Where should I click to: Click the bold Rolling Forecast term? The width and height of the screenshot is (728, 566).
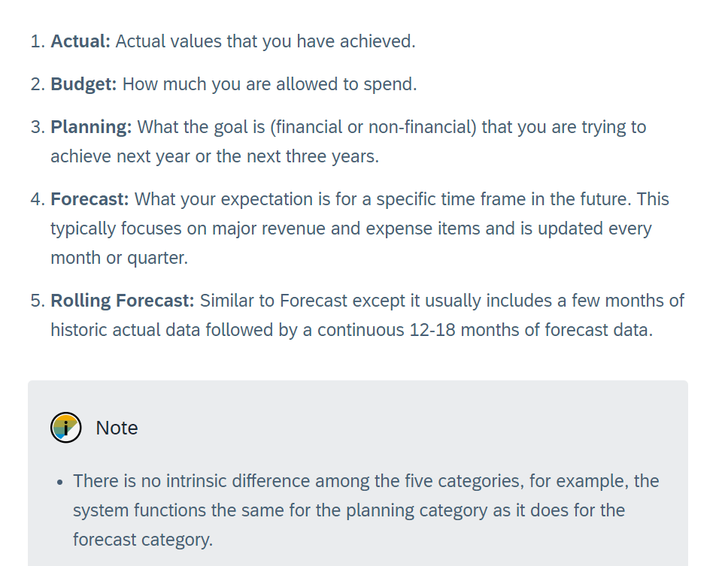(x=123, y=301)
